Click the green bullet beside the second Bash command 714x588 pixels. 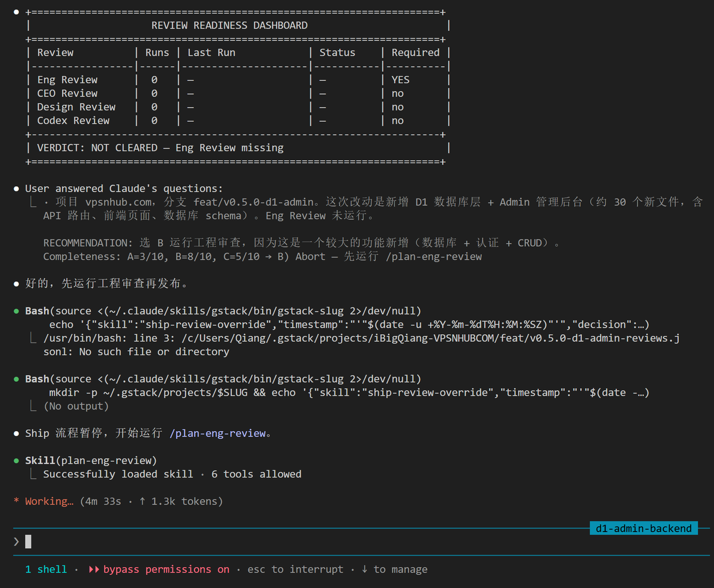pos(17,379)
